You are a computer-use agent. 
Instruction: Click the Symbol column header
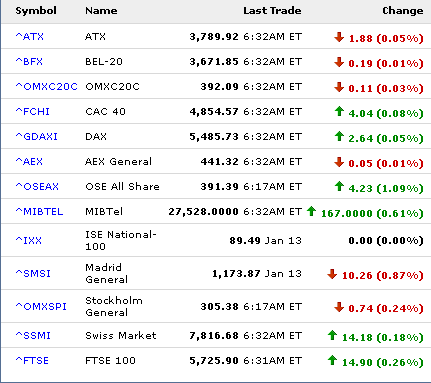point(36,11)
